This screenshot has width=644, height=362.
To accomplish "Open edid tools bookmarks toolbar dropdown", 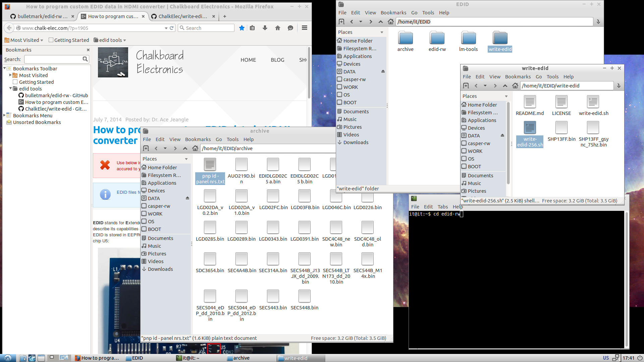I will 110,40.
